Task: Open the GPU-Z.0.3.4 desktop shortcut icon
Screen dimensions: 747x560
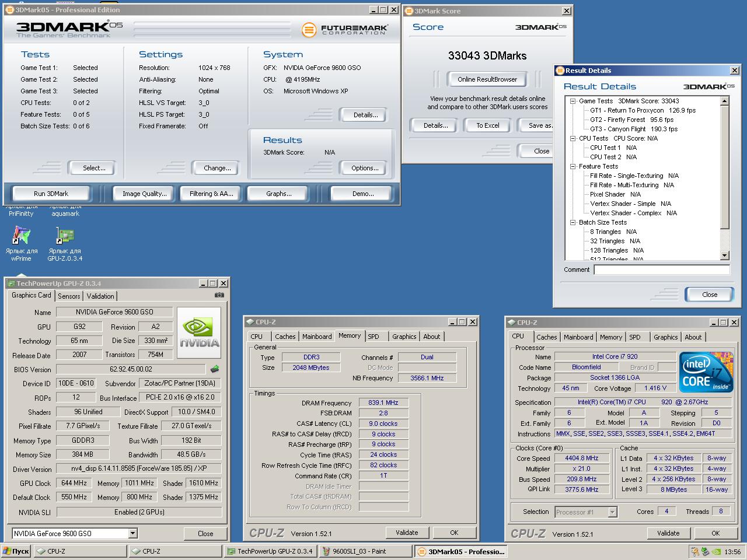Action: [65, 235]
